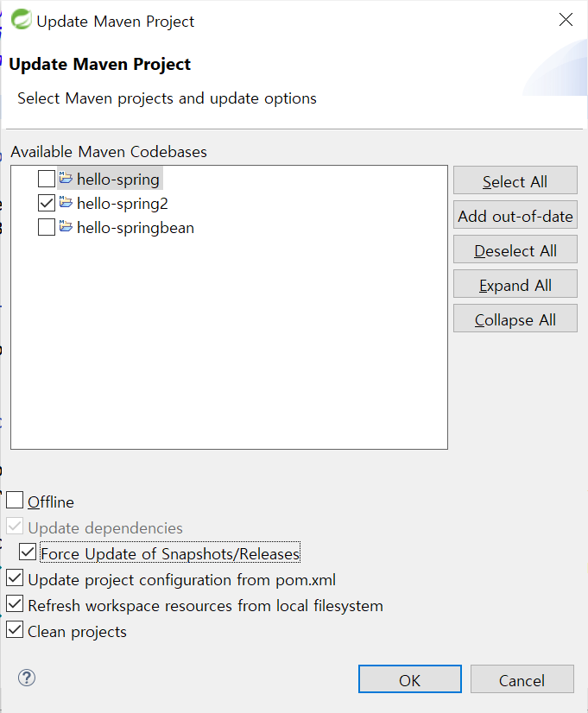This screenshot has height=713, width=588.
Task: Check the hello-spring project checkbox
Action: [47, 179]
